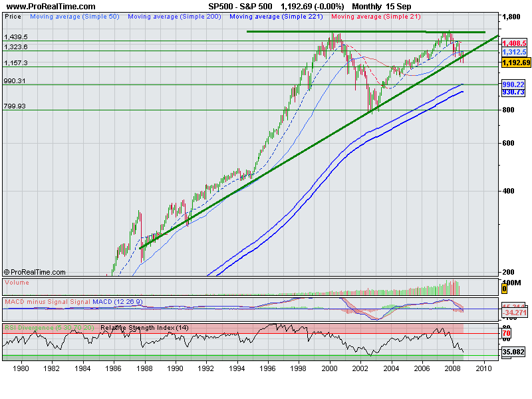Select Moving average (Simple 221) legend
Screen dimensions: 532x399
click(x=276, y=17)
